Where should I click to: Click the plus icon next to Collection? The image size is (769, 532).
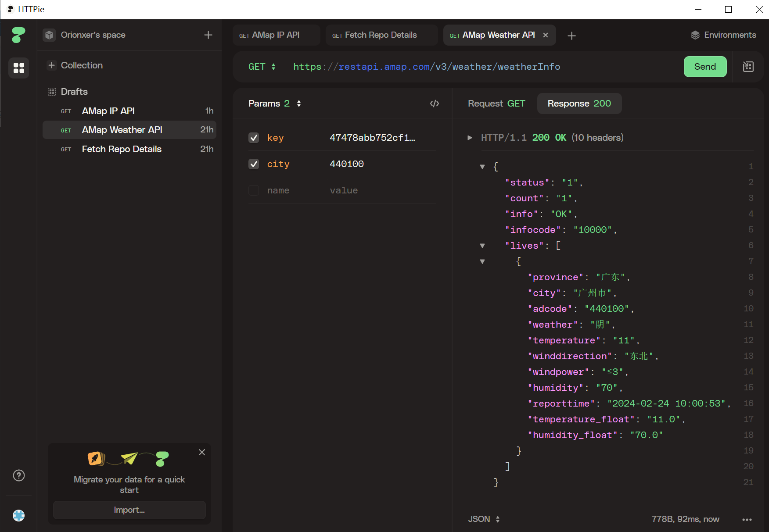pos(52,65)
